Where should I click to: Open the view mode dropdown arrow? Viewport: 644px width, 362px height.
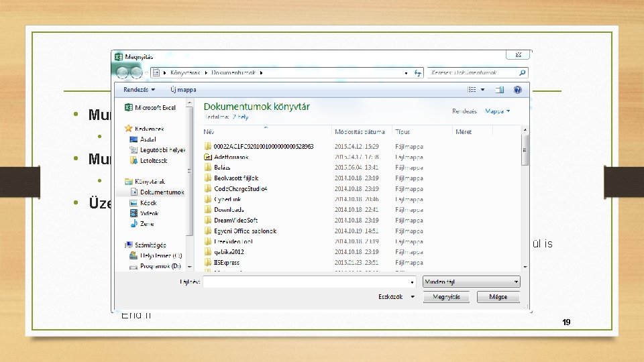click(482, 89)
